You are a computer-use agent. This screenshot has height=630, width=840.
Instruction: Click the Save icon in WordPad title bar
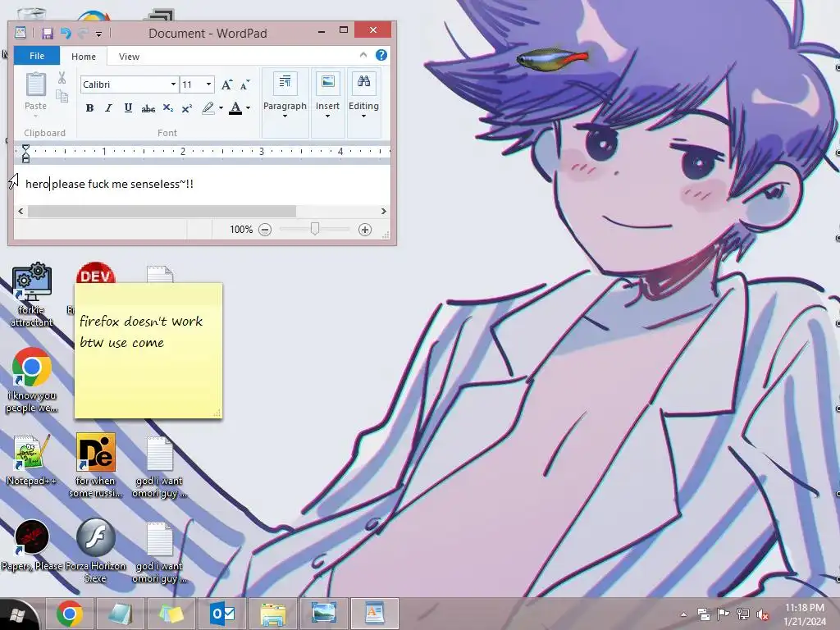click(47, 34)
